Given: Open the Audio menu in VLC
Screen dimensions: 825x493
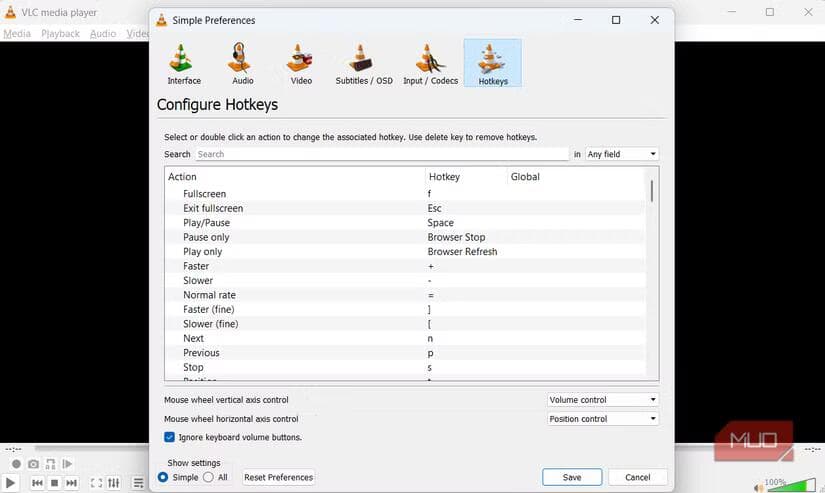Looking at the screenshot, I should tap(103, 34).
